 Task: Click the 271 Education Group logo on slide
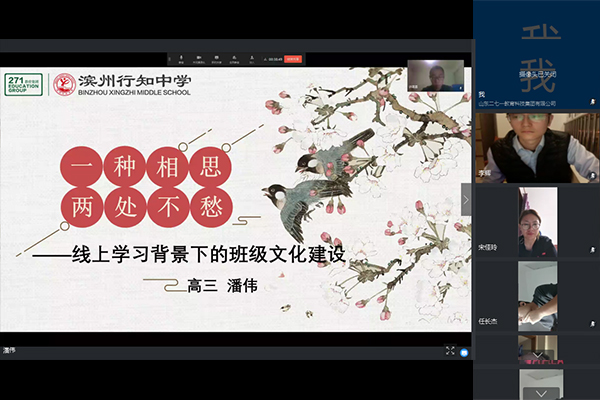pos(23,85)
